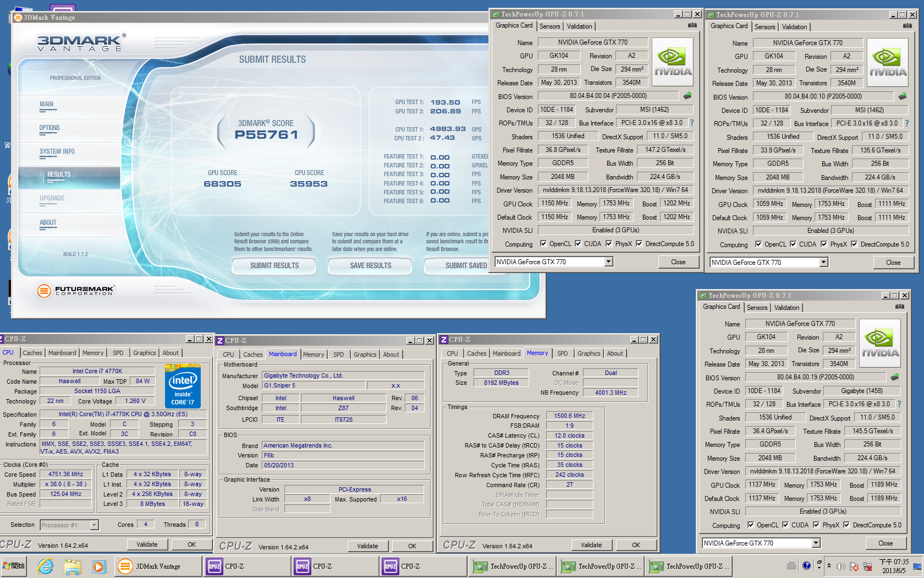This screenshot has height=578, width=924.
Task: Click NVIDIA logo in the Gigabyte GPU-Z window
Action: coord(880,343)
